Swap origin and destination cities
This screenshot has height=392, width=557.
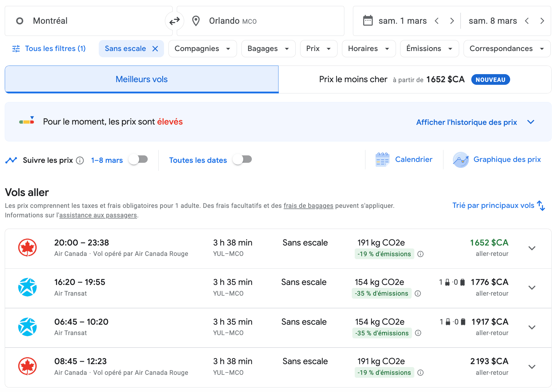coord(174,21)
